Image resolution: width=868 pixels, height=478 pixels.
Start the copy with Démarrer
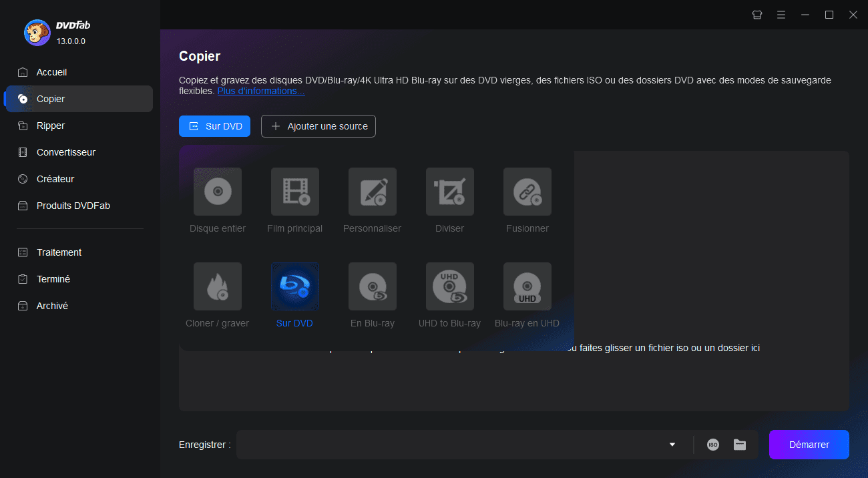coord(809,445)
